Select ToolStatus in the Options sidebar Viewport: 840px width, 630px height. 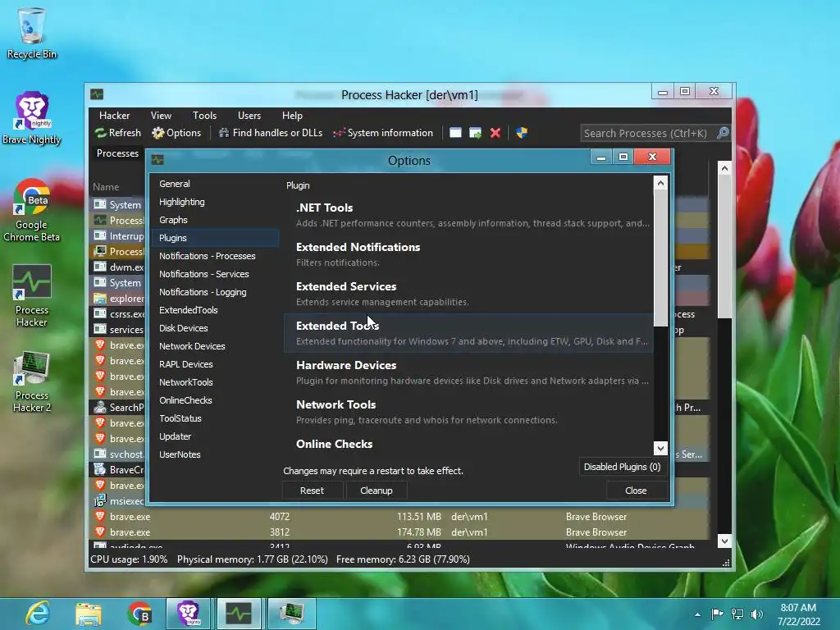click(216, 418)
